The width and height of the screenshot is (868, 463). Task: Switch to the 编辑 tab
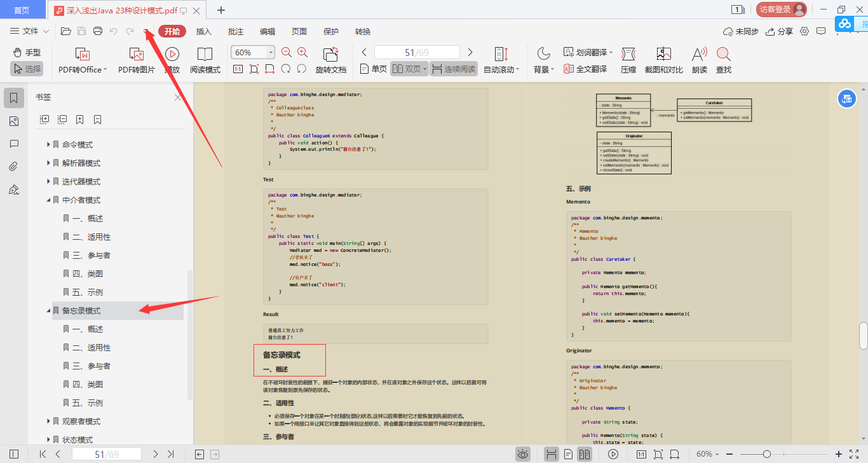tap(268, 32)
